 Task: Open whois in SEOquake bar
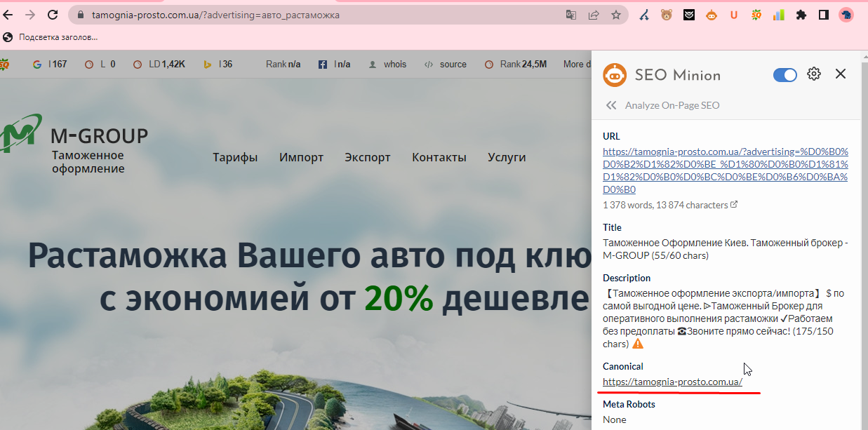pyautogui.click(x=387, y=64)
